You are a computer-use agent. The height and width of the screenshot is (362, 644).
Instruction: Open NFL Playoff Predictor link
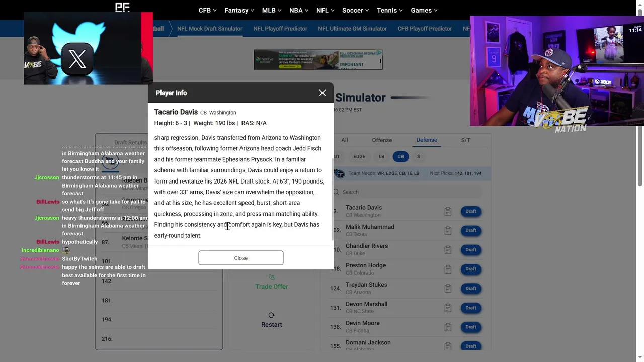coord(280,29)
